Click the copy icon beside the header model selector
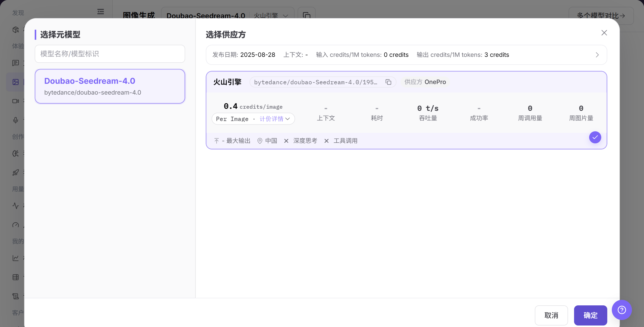Image resolution: width=644 pixels, height=327 pixels. [x=306, y=16]
